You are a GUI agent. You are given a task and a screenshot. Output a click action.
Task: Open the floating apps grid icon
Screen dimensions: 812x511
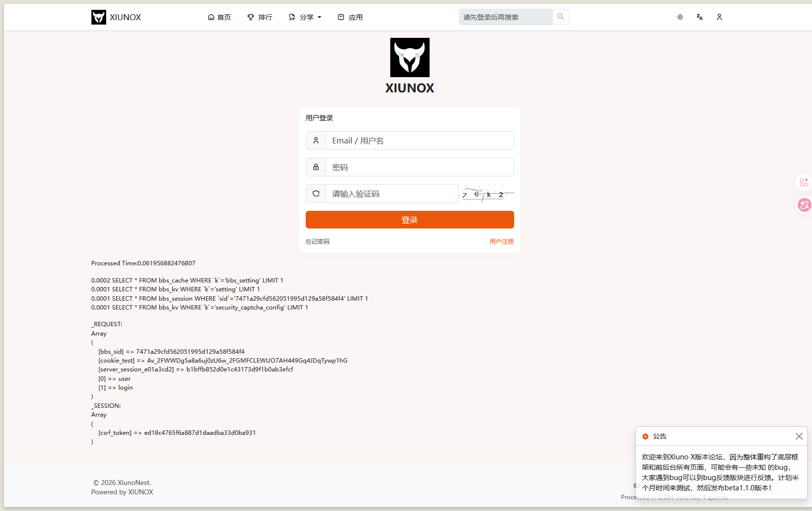[x=804, y=182]
